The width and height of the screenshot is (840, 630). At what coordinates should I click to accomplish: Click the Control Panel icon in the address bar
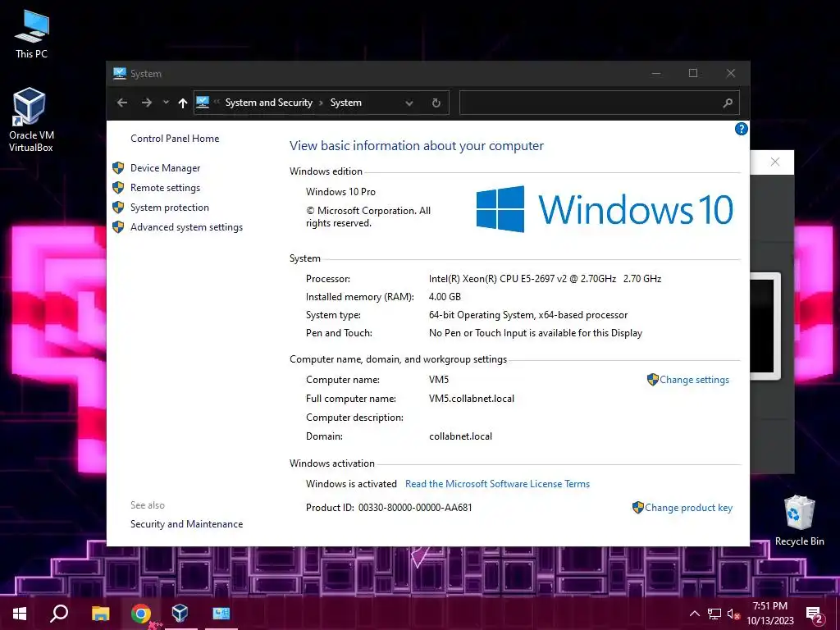[203, 102]
